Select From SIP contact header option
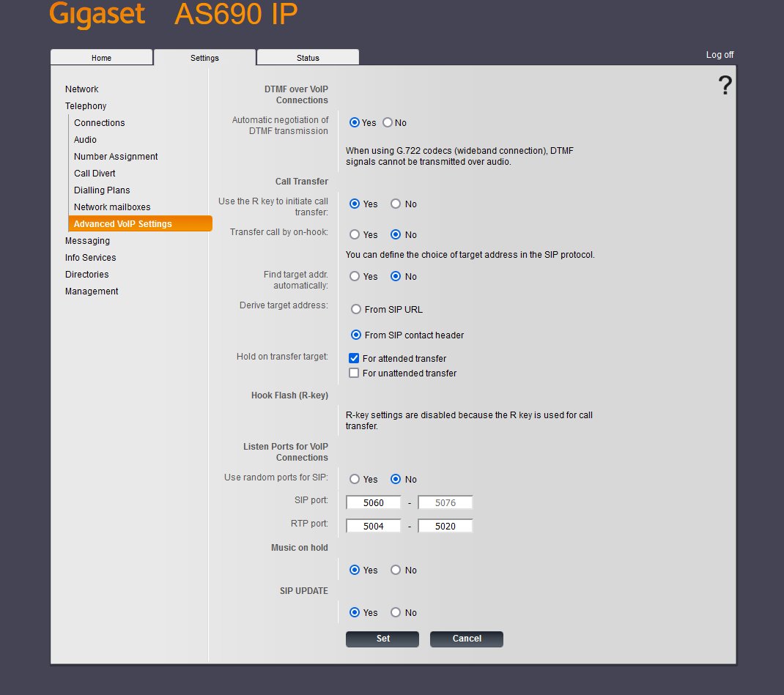 [x=356, y=335]
